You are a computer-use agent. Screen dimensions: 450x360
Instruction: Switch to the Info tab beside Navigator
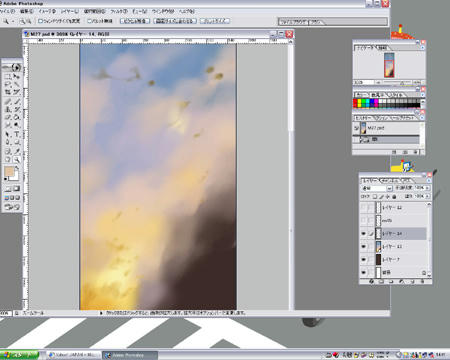click(382, 48)
